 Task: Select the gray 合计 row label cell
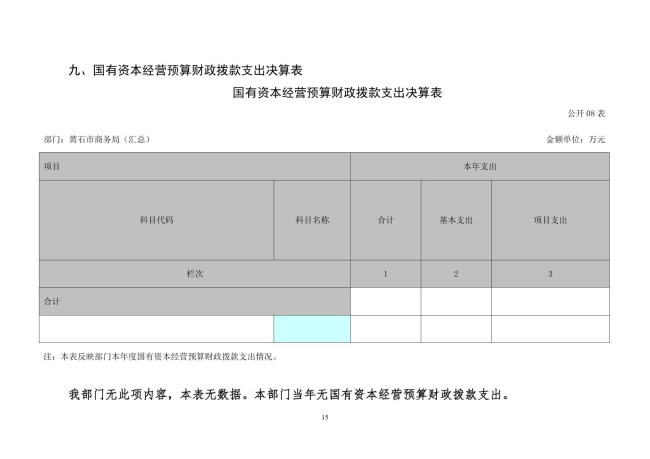[194, 301]
